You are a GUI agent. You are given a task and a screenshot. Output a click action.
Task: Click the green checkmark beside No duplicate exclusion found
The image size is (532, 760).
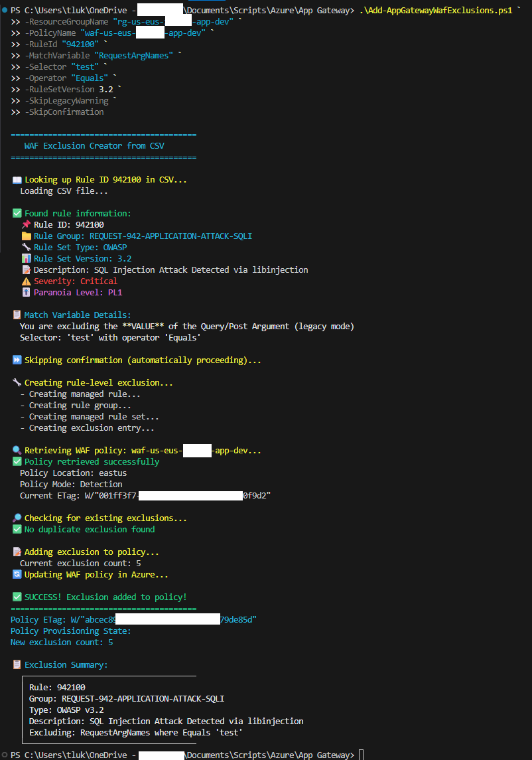pyautogui.click(x=17, y=530)
